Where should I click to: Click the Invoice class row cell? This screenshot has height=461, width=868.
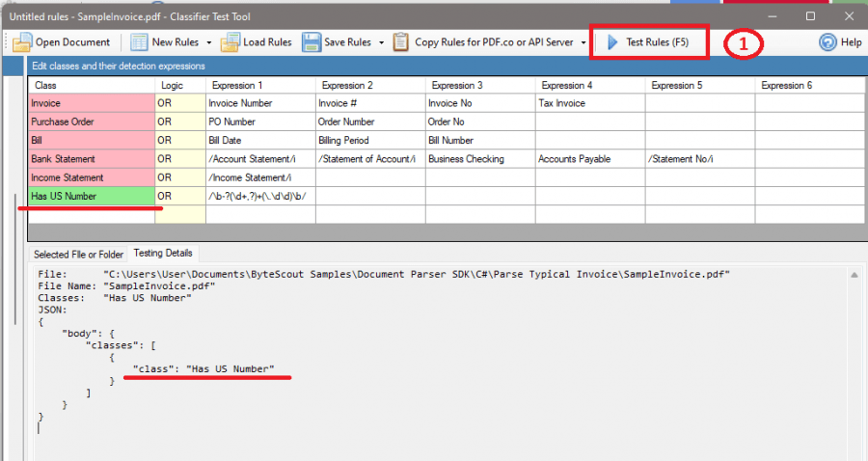tap(91, 103)
